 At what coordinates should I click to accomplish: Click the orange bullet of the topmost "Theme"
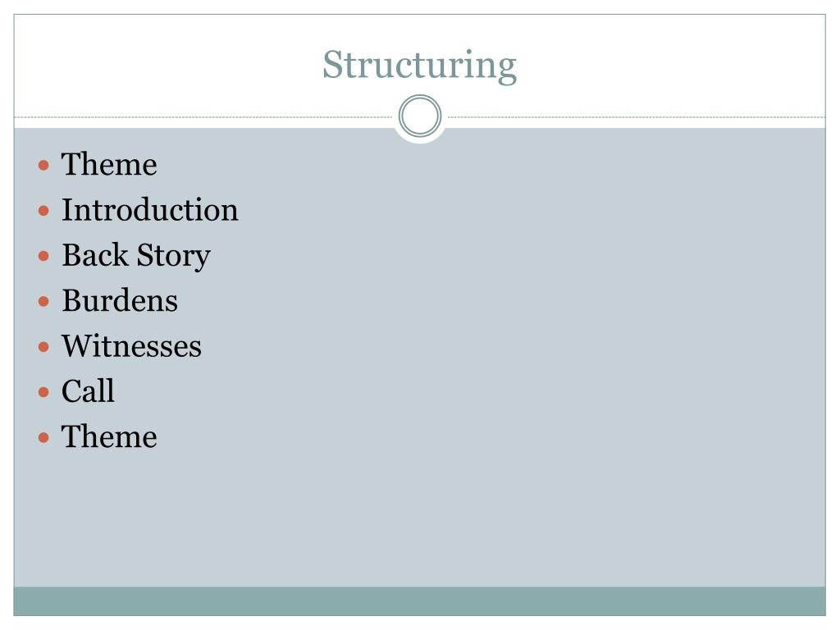coord(44,165)
